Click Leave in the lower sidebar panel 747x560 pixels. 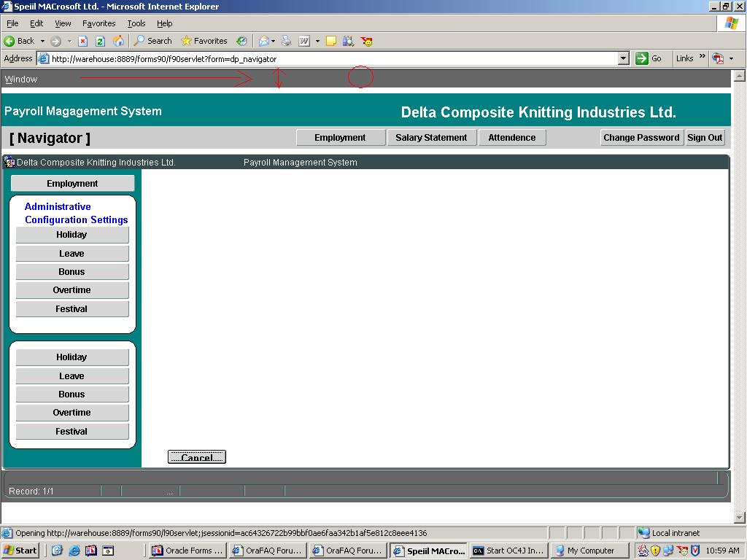[x=72, y=376]
